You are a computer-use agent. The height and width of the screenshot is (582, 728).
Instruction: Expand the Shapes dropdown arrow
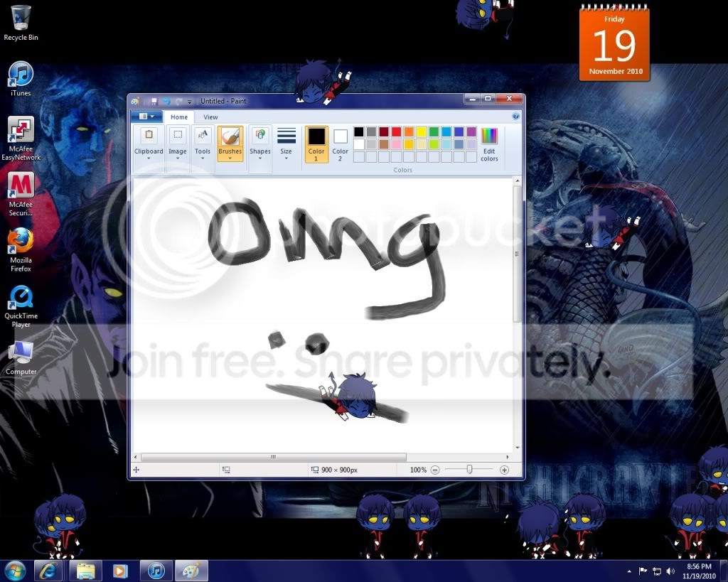click(260, 158)
